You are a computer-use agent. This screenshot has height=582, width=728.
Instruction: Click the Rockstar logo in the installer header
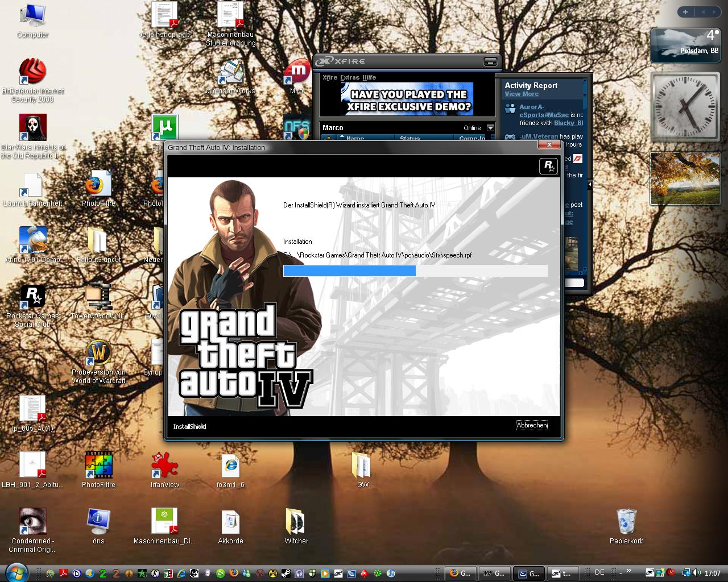tap(548, 166)
